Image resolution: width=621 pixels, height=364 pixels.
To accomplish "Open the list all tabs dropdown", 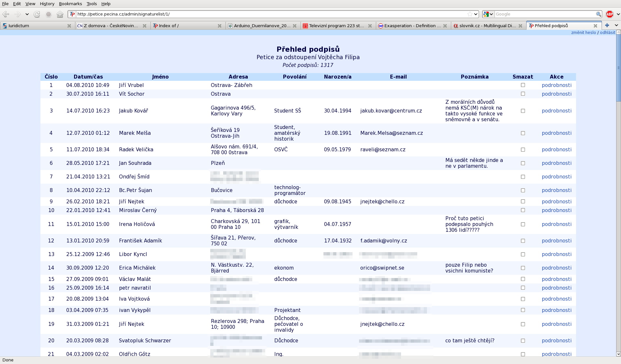I will pyautogui.click(x=616, y=25).
